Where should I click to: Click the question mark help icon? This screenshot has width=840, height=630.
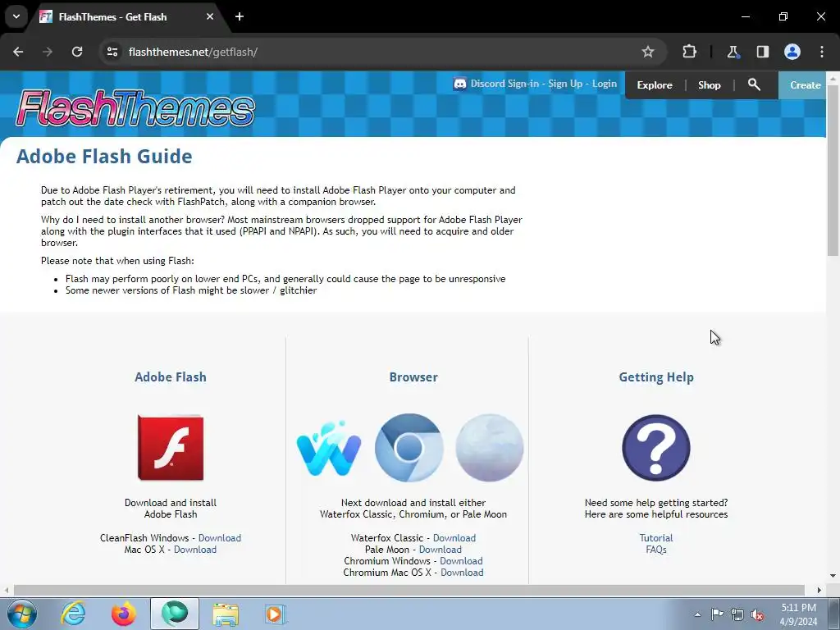click(x=656, y=448)
